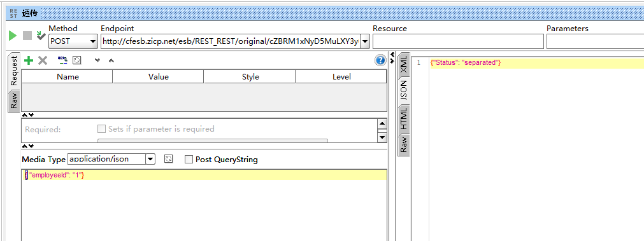Enable Post QueryString checkbox

tap(189, 160)
